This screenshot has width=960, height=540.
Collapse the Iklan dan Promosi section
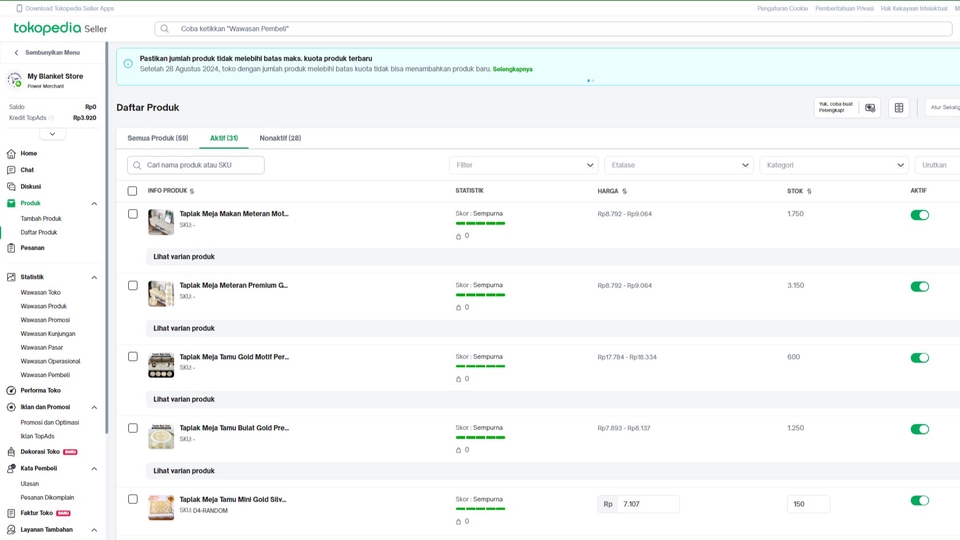click(94, 407)
